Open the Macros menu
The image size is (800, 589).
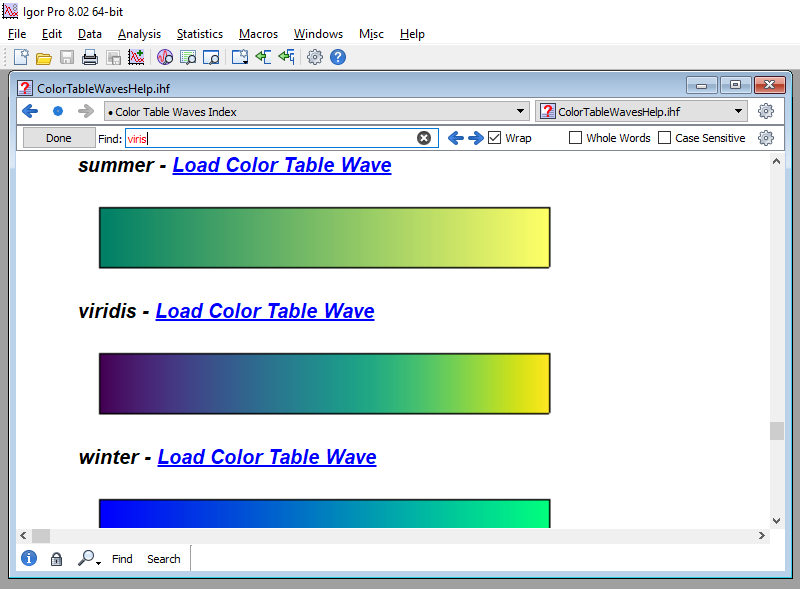(x=258, y=33)
